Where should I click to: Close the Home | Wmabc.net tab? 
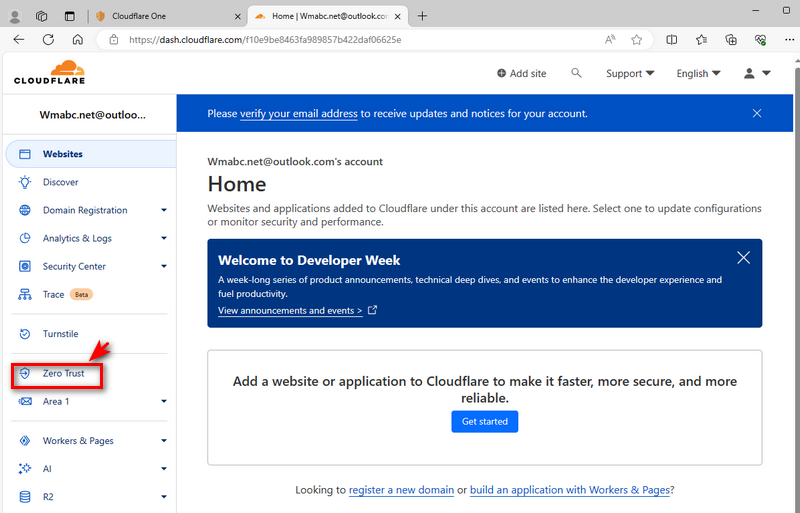coord(397,16)
